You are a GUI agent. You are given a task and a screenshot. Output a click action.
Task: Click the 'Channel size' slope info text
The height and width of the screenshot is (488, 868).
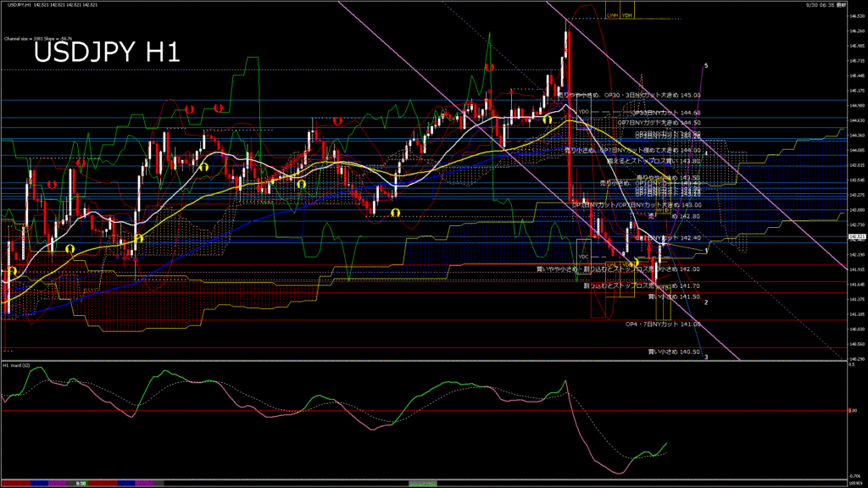(38, 38)
